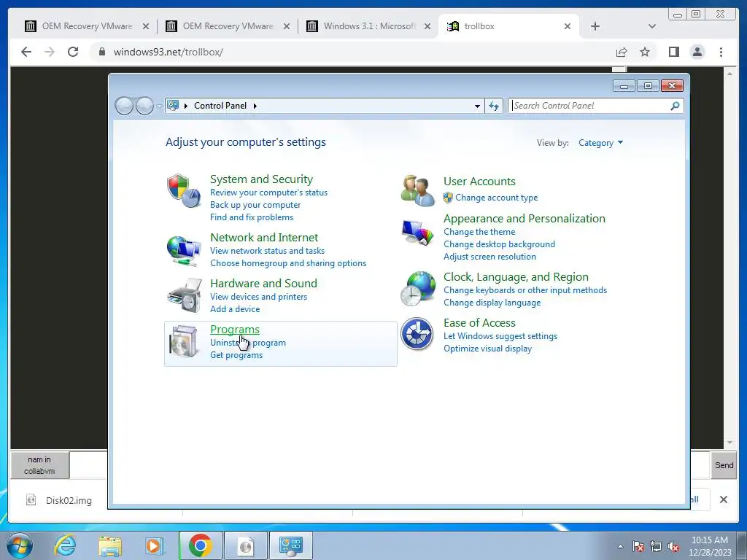Select the trollbox tab

[508, 26]
